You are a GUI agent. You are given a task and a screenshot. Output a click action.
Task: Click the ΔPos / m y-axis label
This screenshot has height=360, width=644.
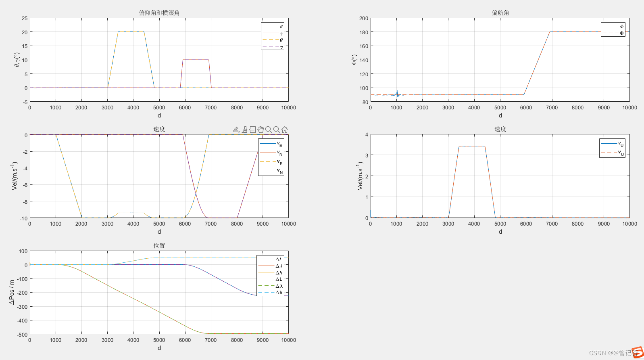[x=12, y=292]
